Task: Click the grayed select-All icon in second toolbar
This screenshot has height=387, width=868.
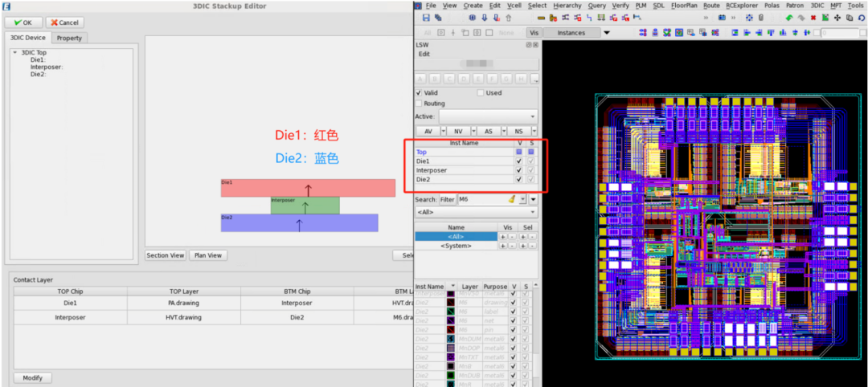Action: 428,33
